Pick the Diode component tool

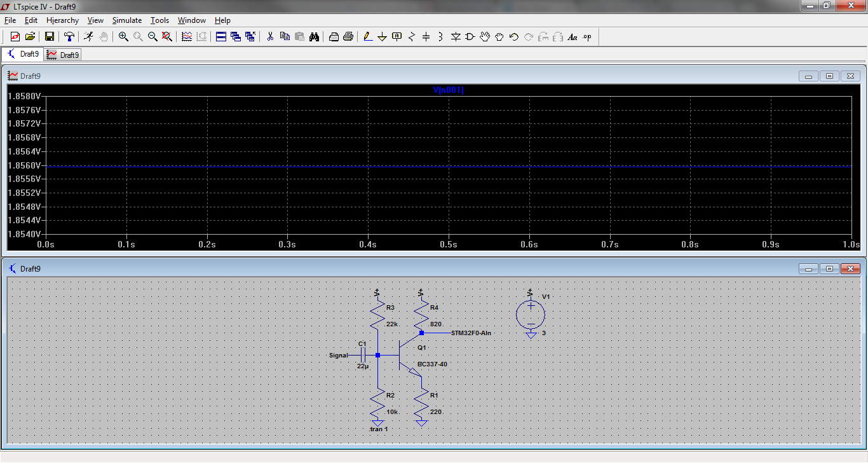click(456, 37)
